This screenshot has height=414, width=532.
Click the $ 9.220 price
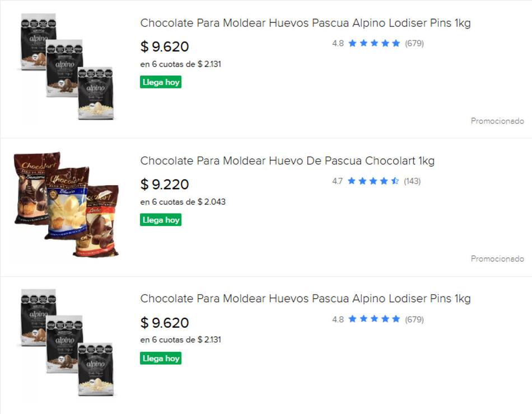(x=165, y=184)
